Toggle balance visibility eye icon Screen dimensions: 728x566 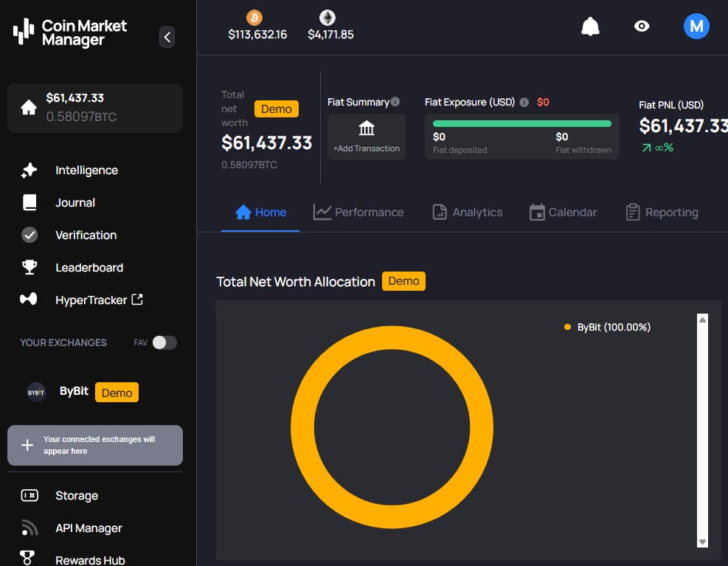[642, 27]
